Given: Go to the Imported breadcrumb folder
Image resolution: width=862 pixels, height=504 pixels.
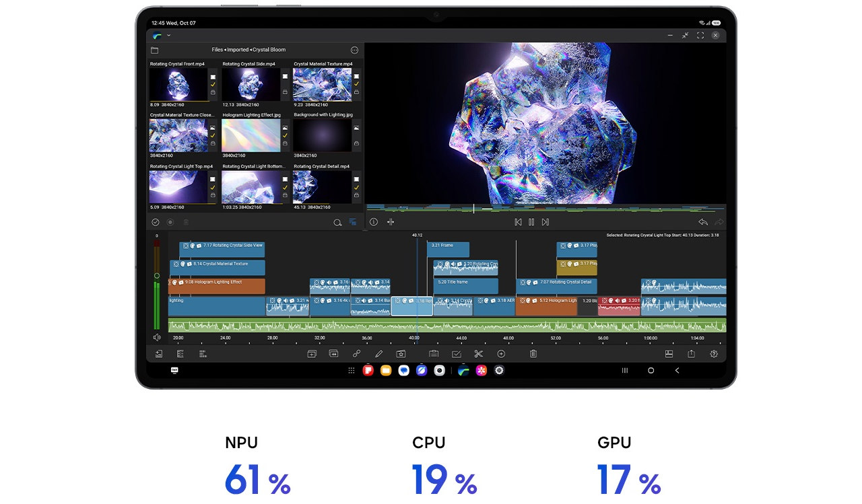Looking at the screenshot, I should click(x=238, y=50).
